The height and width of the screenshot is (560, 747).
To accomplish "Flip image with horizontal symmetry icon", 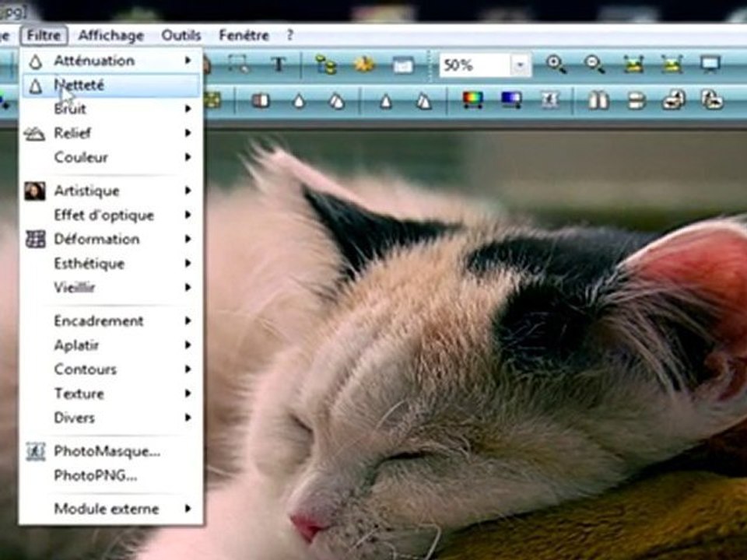I will 599,100.
